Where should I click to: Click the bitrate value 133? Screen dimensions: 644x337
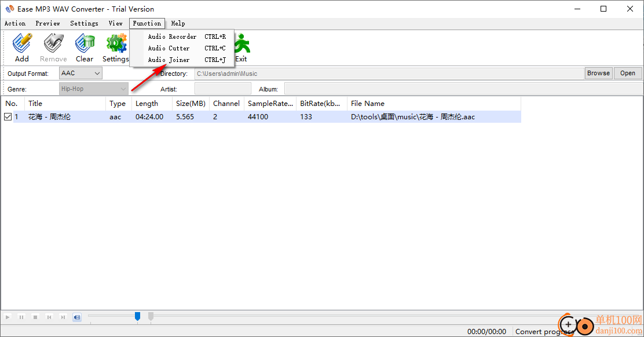coord(306,117)
